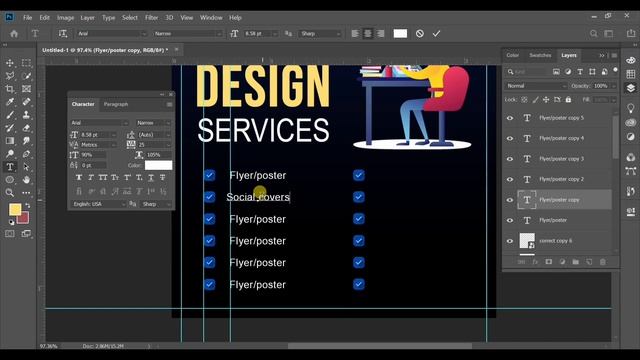This screenshot has height=360, width=640.
Task: Click the text color swatch in options bar
Action: [x=400, y=34]
